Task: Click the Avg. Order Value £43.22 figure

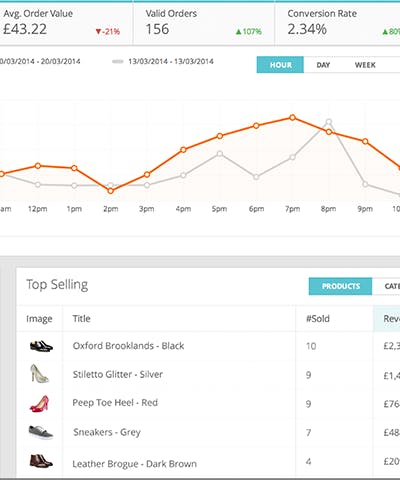Action: [25, 29]
